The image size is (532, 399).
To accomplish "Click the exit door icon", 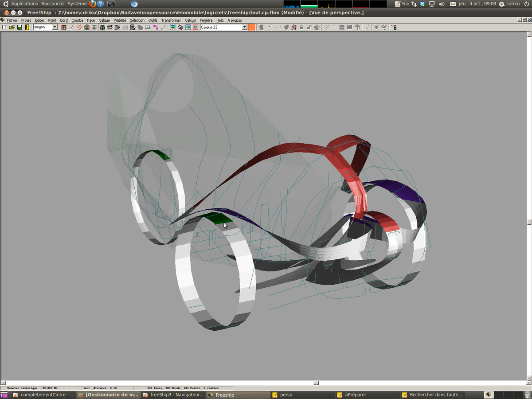I will [x=27, y=27].
